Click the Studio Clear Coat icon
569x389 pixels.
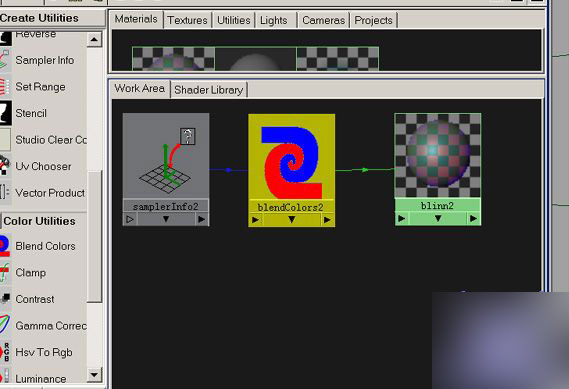tap(5, 140)
